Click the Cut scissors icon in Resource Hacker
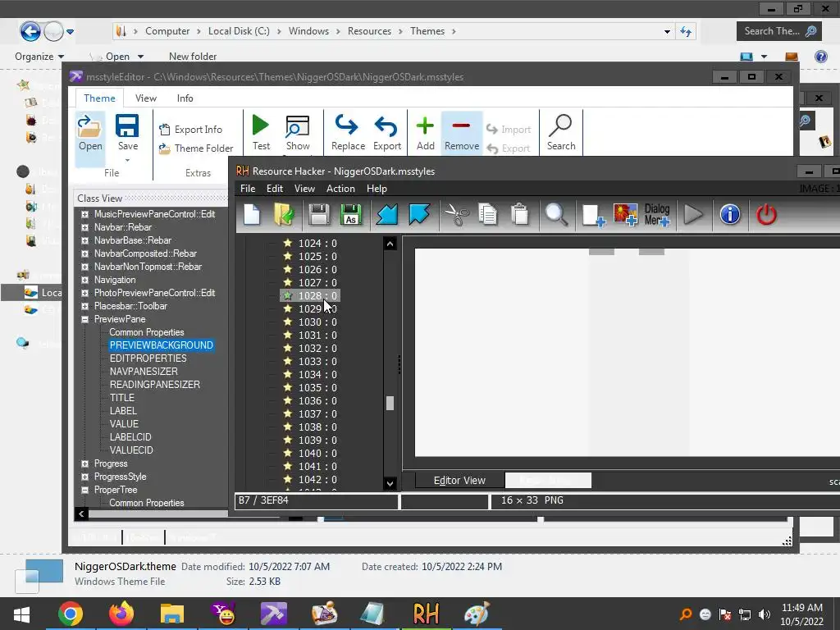 [x=456, y=215]
